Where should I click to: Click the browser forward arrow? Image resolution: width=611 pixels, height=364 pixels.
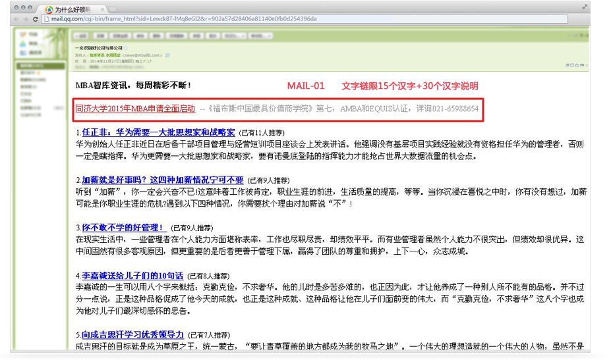tap(26, 18)
